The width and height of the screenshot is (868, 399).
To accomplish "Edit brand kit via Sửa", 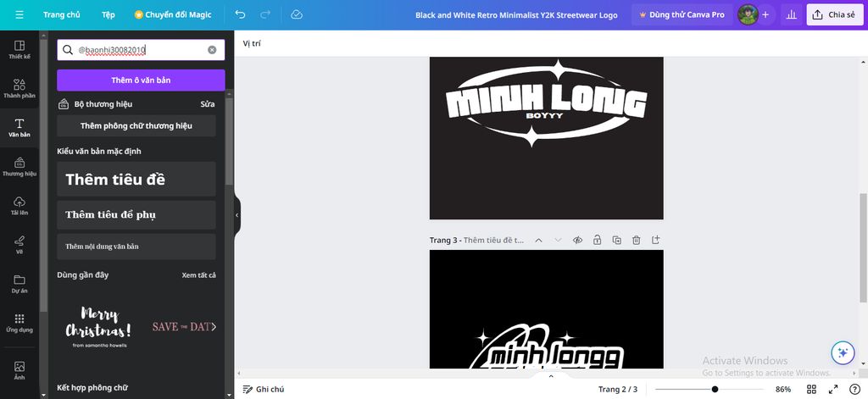I will [208, 104].
